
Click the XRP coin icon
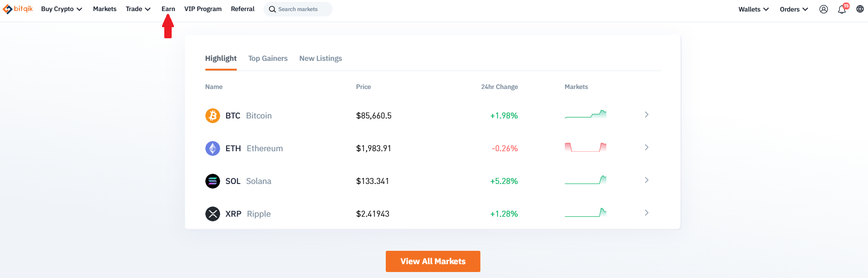pos(213,214)
